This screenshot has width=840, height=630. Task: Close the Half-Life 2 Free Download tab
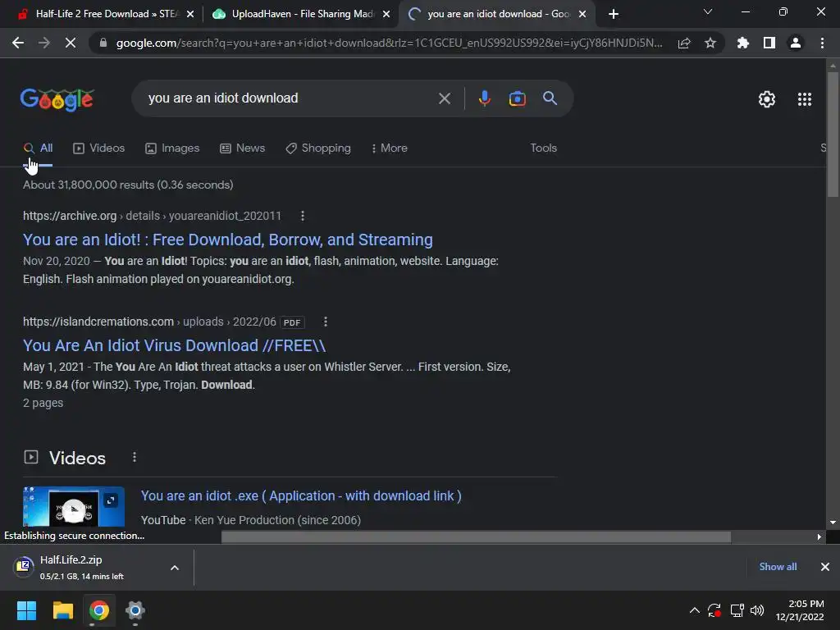click(x=190, y=14)
